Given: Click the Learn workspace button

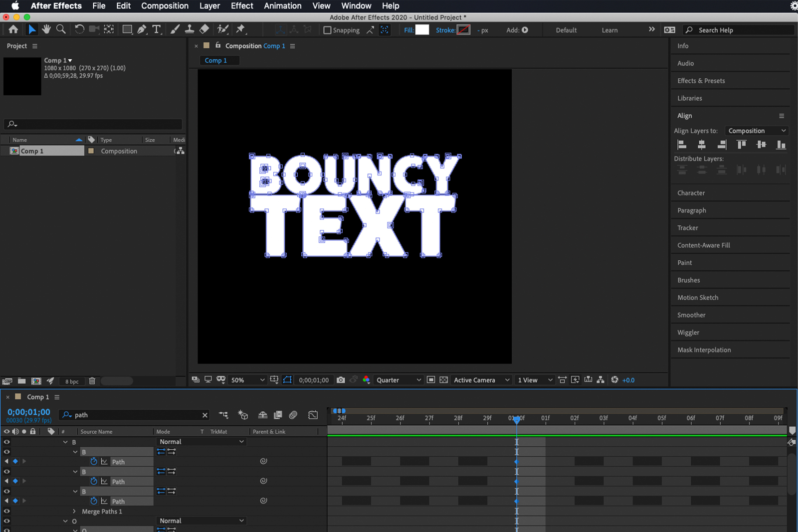Looking at the screenshot, I should tap(609, 30).
